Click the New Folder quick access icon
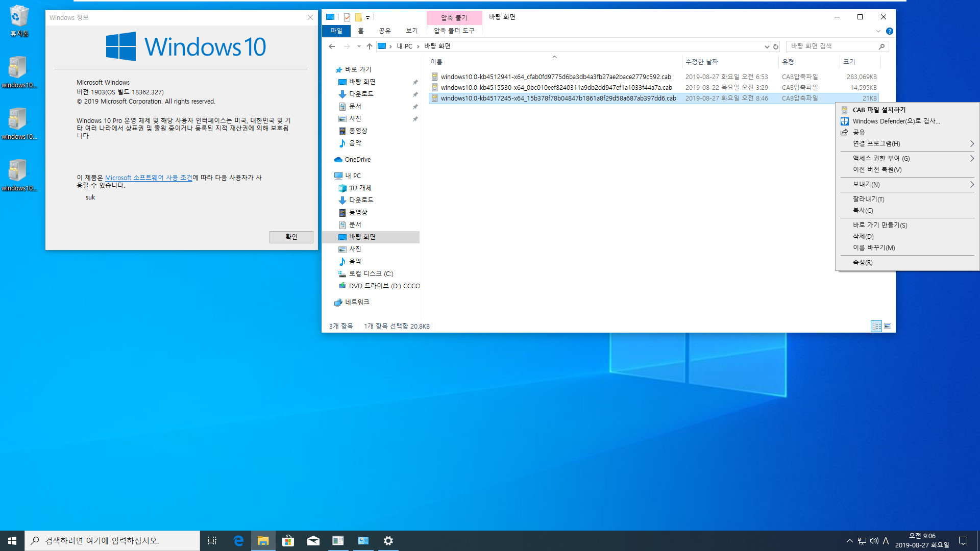Viewport: 980px width, 551px height. (358, 17)
